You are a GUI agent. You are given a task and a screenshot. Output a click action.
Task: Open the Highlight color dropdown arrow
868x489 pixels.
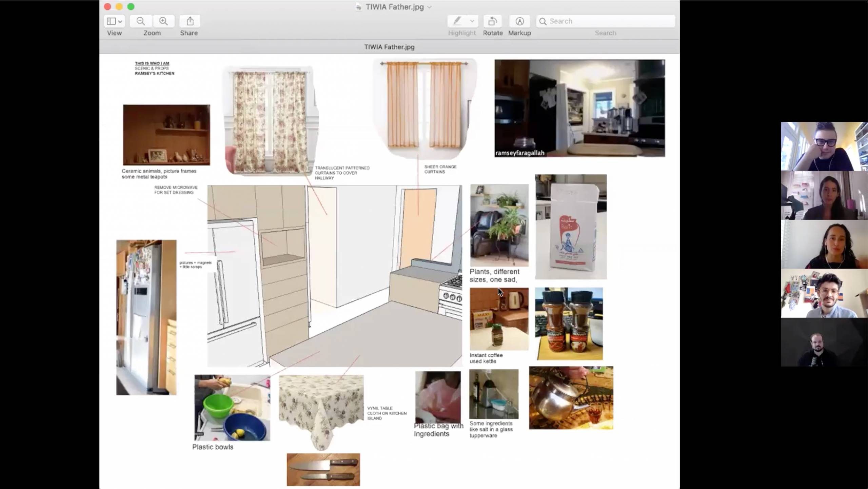tap(472, 21)
